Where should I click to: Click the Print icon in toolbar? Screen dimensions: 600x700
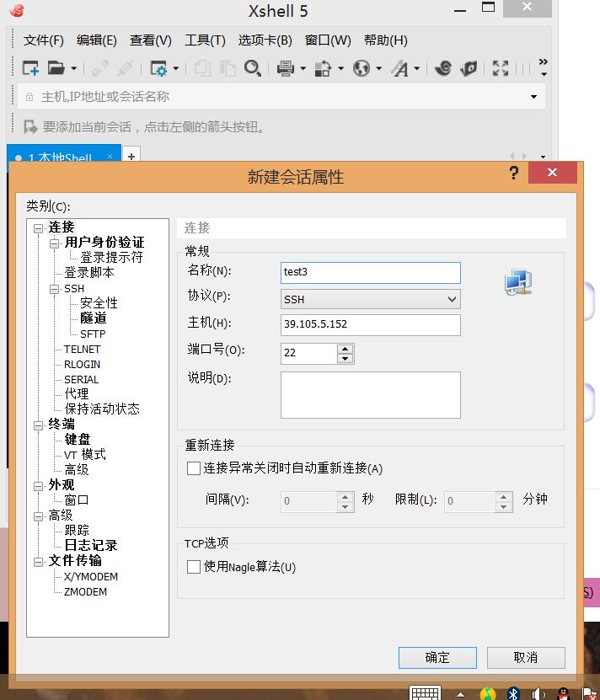pyautogui.click(x=285, y=68)
